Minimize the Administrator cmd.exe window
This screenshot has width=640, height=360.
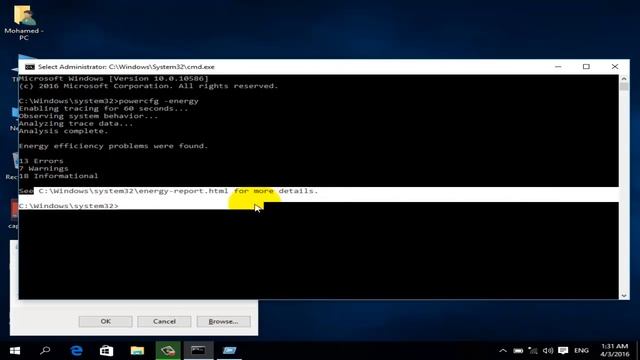558,67
